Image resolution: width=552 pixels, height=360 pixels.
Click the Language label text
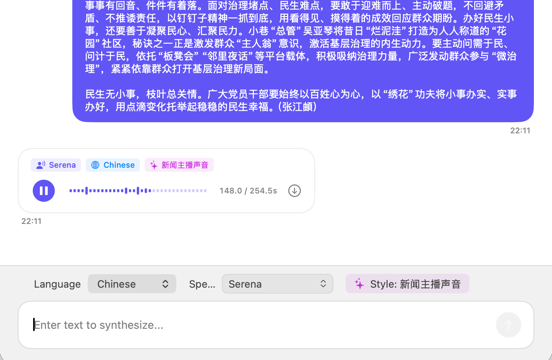pyautogui.click(x=57, y=284)
